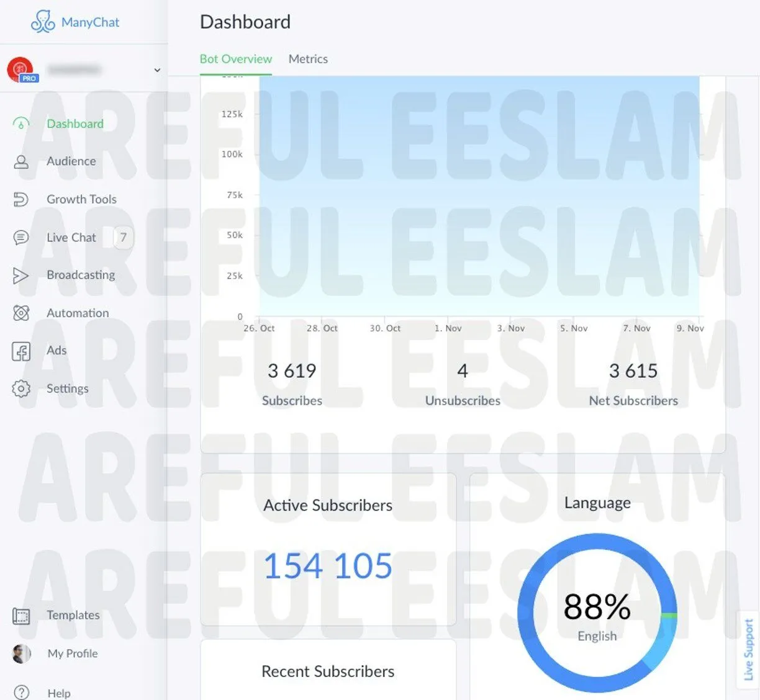This screenshot has width=760, height=700.
Task: Click the blue subscriber growth area chart
Action: (479, 196)
